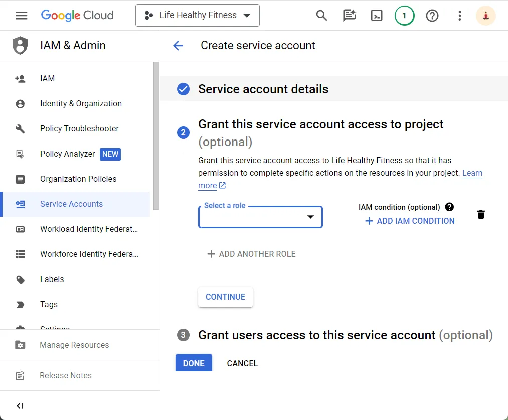The image size is (508, 420).
Task: Click the search magnifier icon
Action: coord(321,16)
